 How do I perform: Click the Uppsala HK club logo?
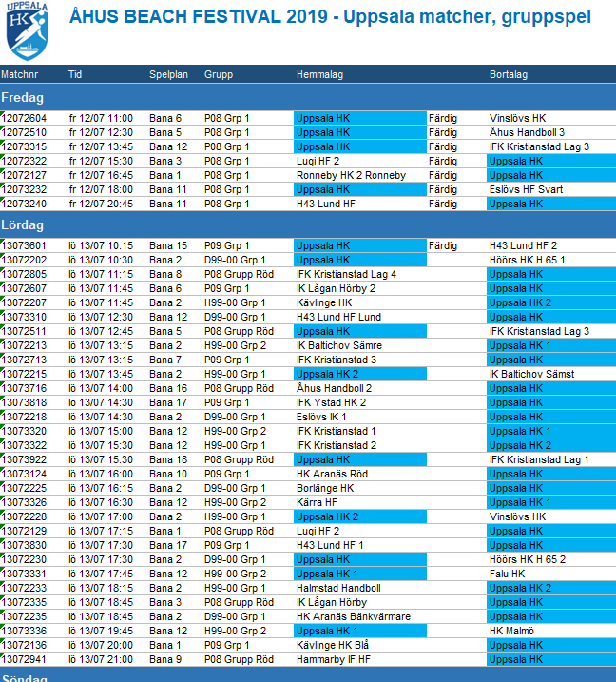coord(27,30)
